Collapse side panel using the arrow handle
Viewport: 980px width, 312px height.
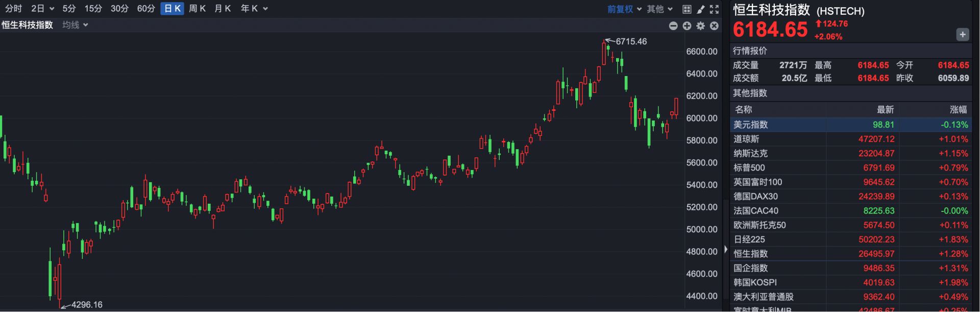(726, 250)
